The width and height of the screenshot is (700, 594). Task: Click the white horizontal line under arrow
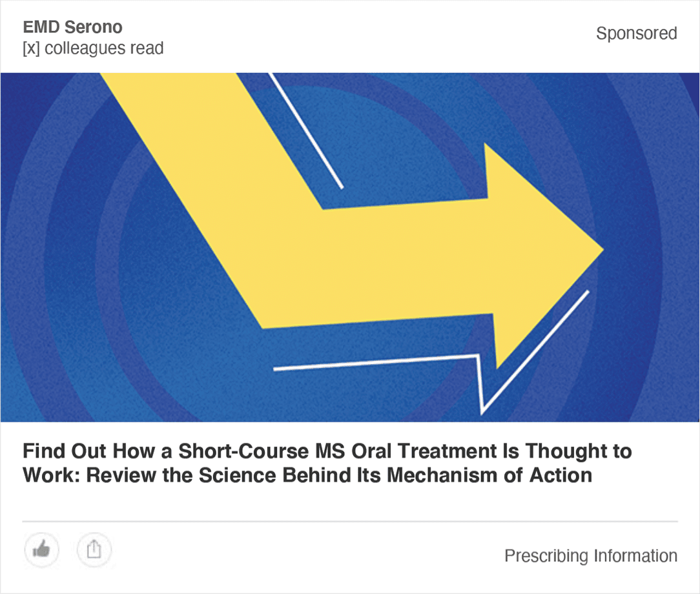[x=375, y=362]
